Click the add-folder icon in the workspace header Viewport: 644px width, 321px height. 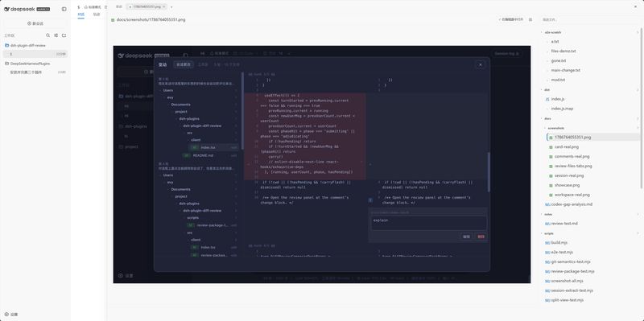coord(64,35)
